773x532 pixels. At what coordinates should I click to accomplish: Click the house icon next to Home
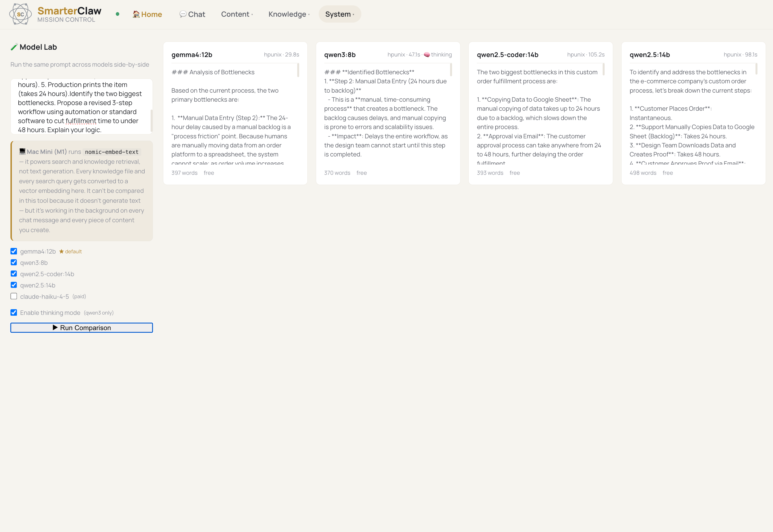point(136,14)
